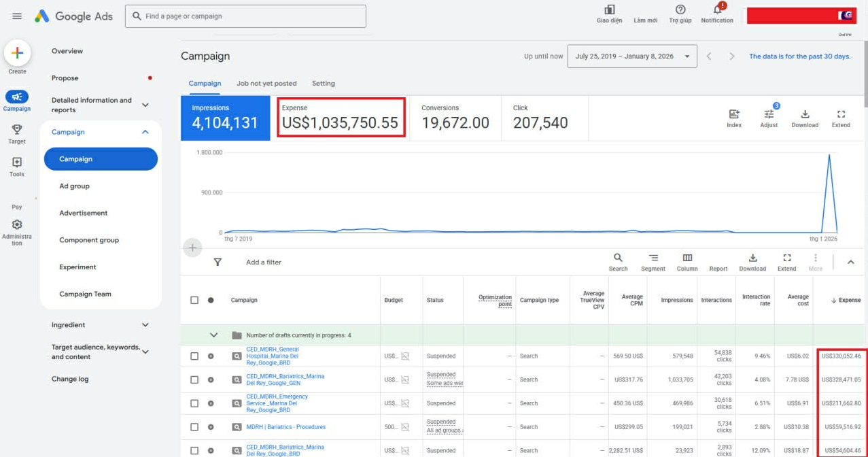Open the date range dropdown
This screenshot has width=868, height=457.
(632, 56)
